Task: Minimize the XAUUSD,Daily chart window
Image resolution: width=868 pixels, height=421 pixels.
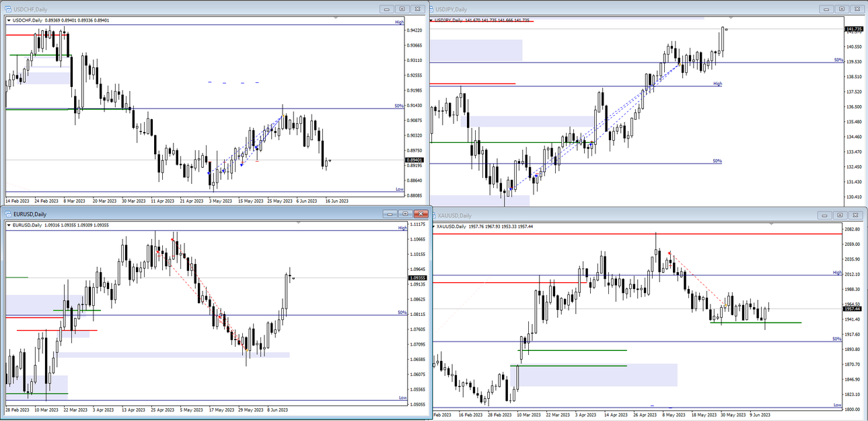Action: 825,215
